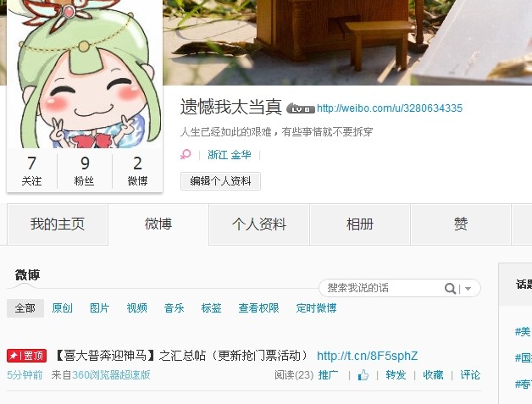Expand the search options dropdown arrow
This screenshot has width=532, height=404.
(x=468, y=289)
